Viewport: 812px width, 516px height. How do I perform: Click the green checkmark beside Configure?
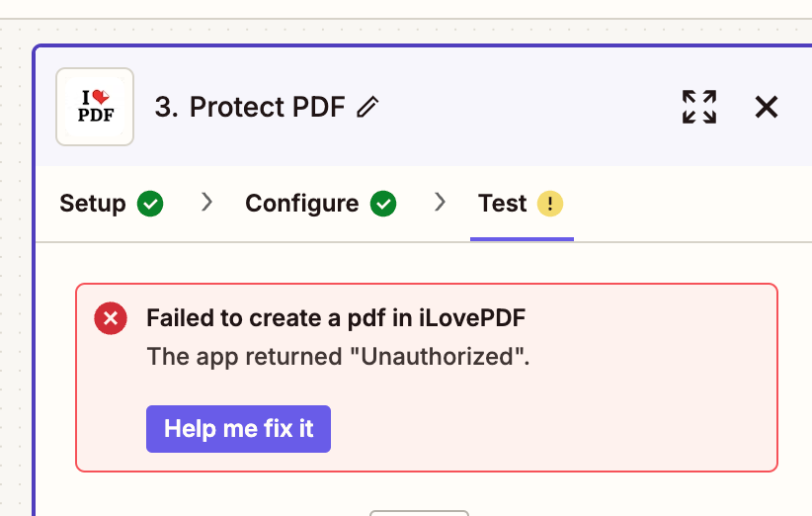(x=383, y=203)
